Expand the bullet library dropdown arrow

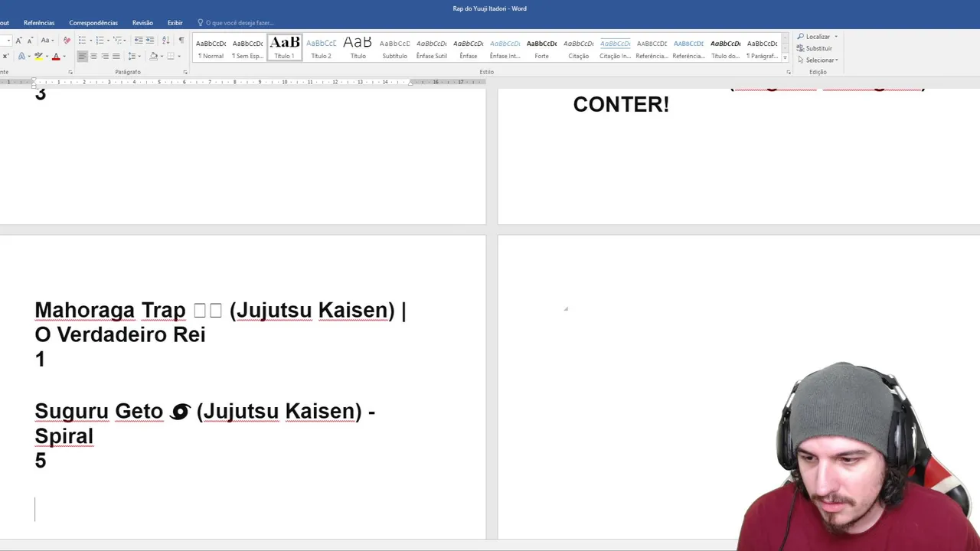coord(90,40)
